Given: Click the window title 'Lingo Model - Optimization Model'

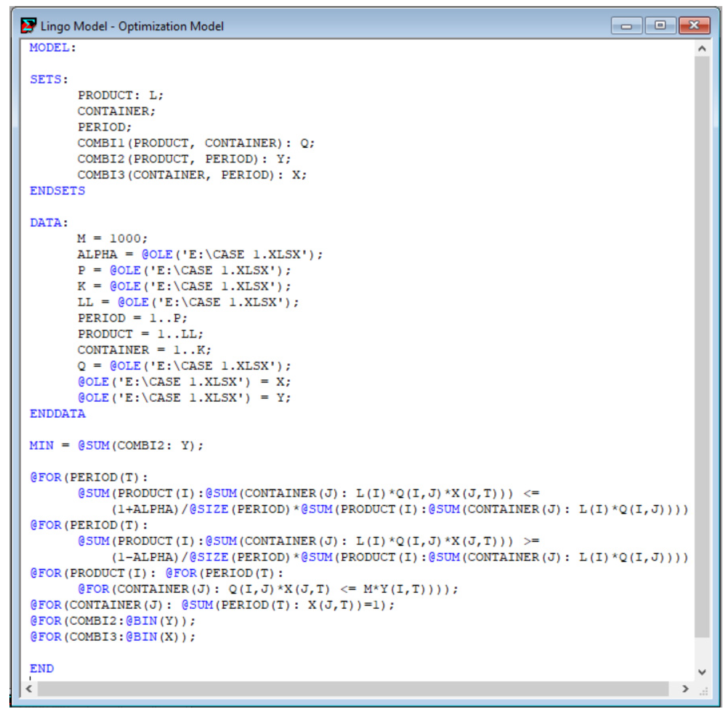Looking at the screenshot, I should pyautogui.click(x=132, y=26).
